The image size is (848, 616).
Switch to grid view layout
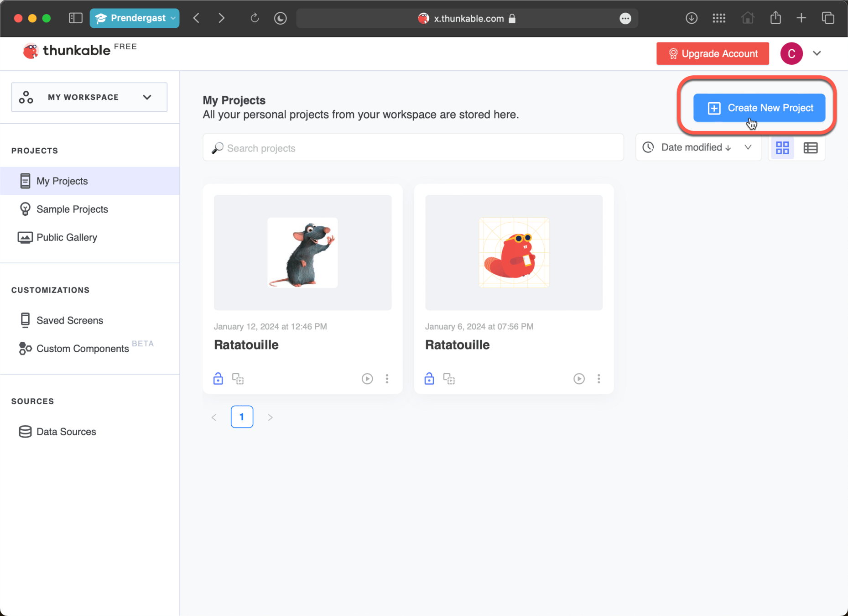pyautogui.click(x=782, y=147)
